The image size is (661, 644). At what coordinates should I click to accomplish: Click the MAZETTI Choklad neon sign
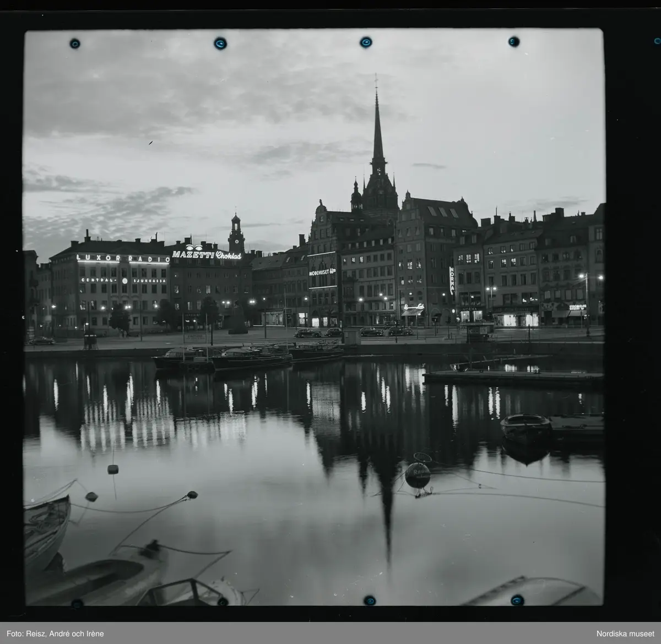click(x=207, y=255)
